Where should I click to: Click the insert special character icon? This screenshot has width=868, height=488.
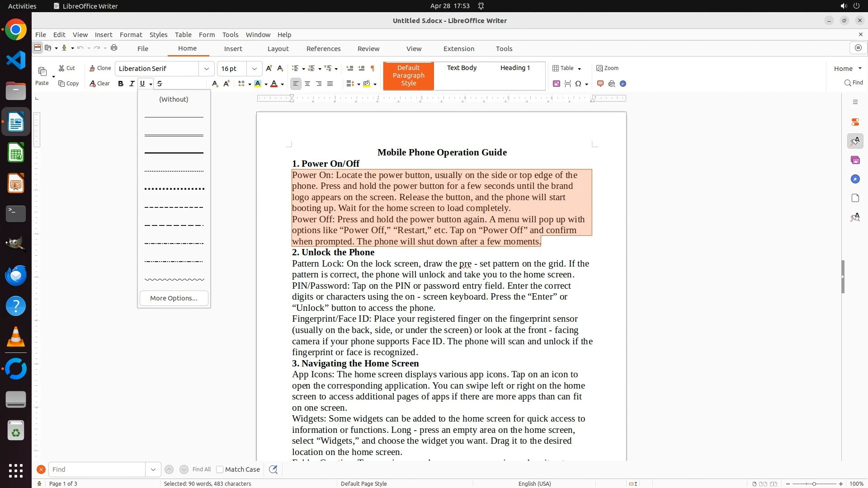pyautogui.click(x=578, y=84)
